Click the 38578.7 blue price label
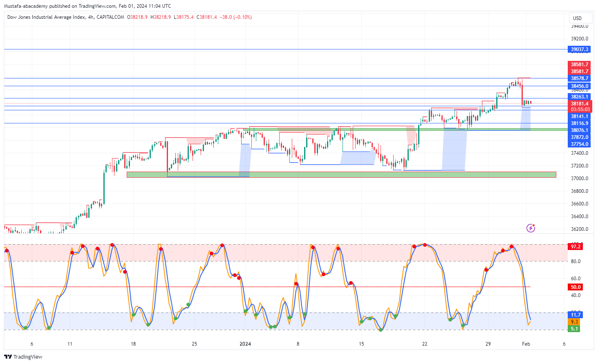The height and width of the screenshot is (364, 598). point(580,78)
